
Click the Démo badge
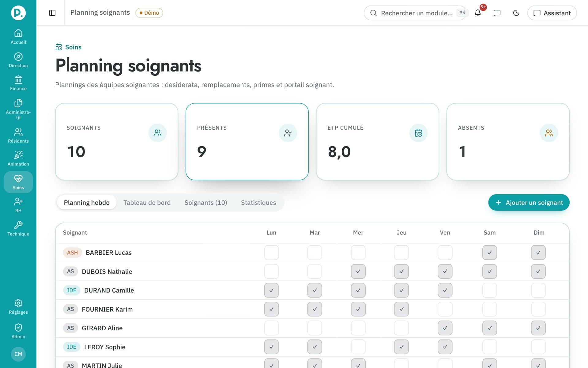149,13
